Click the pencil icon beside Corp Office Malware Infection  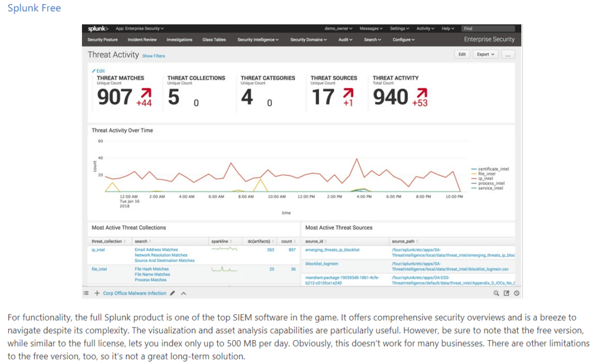pos(173,293)
